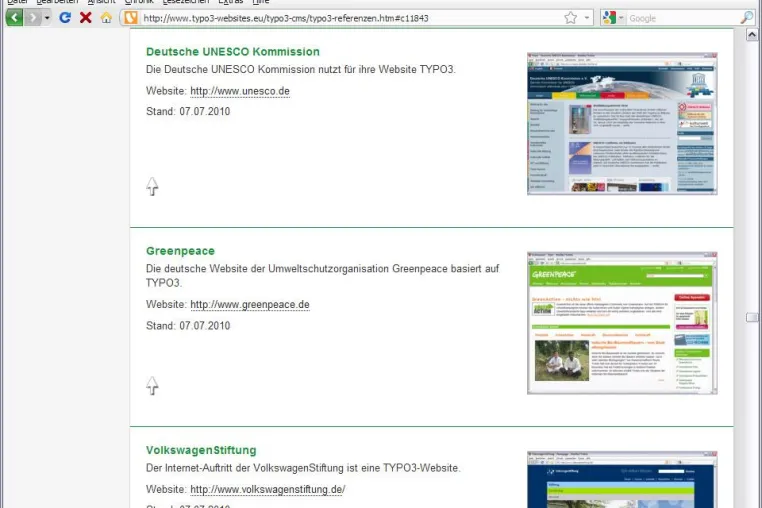The height and width of the screenshot is (508, 762).
Task: Click the scrollbar up arrow button
Action: point(752,35)
